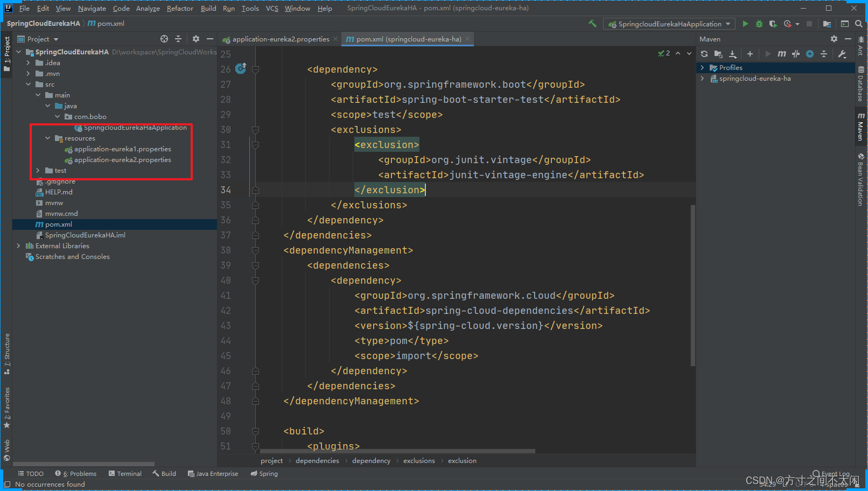
Task: Expand External Libraries node
Action: (18, 246)
